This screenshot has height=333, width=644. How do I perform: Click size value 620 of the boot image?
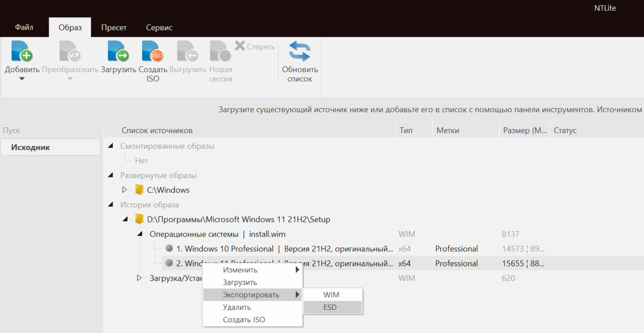coord(508,278)
